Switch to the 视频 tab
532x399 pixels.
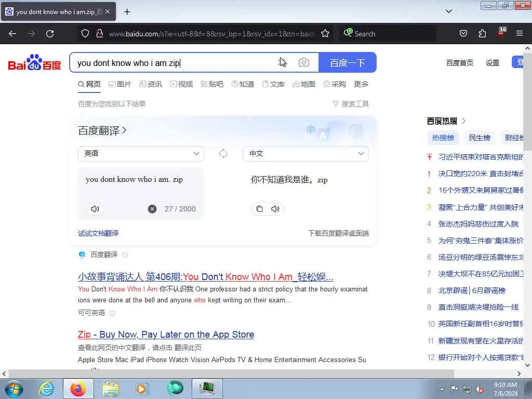tap(181, 84)
